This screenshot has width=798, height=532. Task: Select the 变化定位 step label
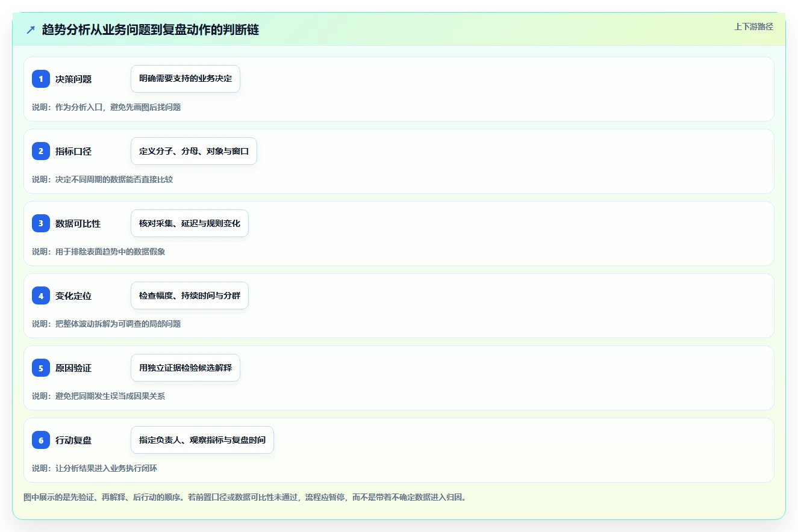coord(73,295)
